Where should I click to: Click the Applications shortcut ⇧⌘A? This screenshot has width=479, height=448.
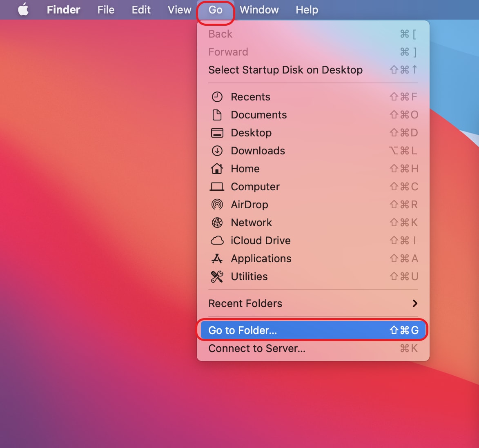[x=404, y=259]
